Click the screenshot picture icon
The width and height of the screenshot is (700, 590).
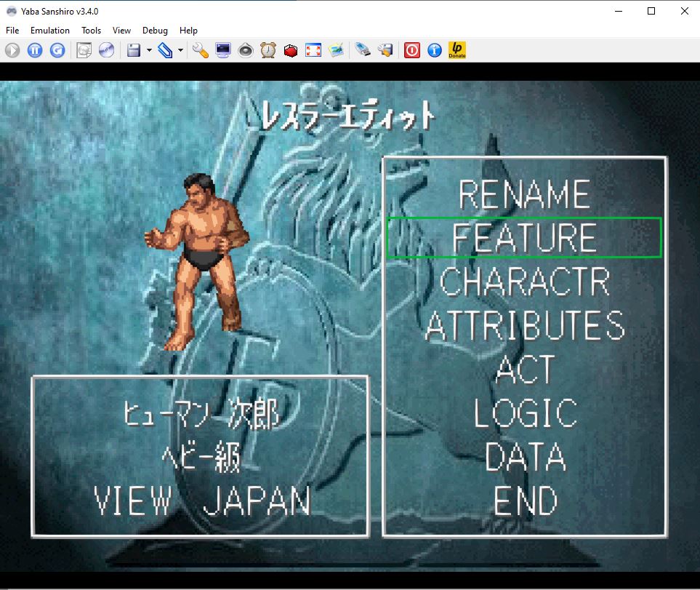pyautogui.click(x=336, y=50)
